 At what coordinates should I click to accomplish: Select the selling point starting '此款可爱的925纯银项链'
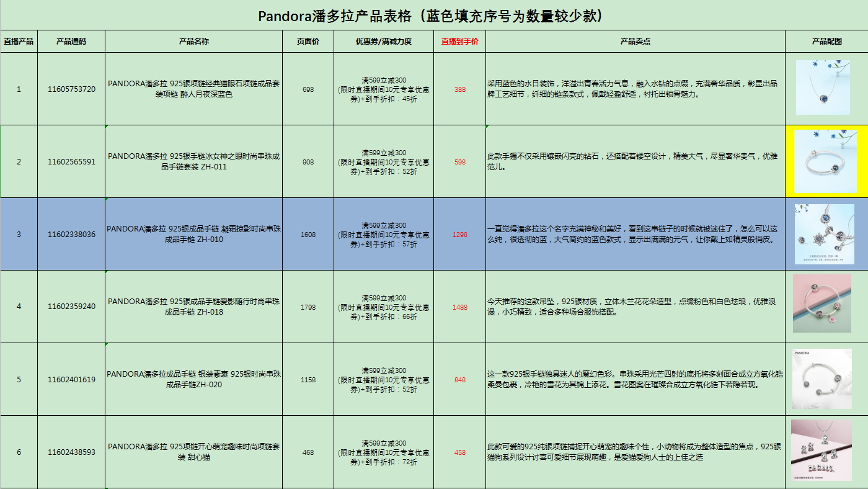(635, 452)
